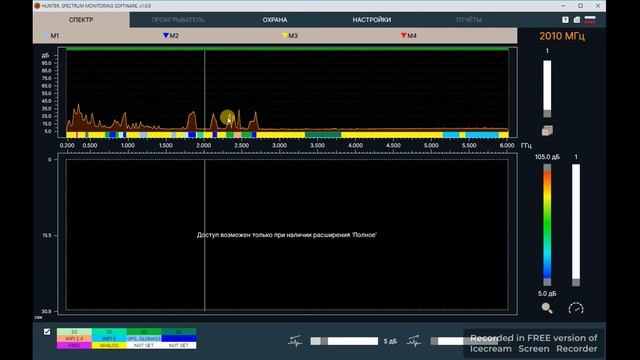Click the horizontal slider left of 5 дБ
The height and width of the screenshot is (360, 640).
click(344, 341)
